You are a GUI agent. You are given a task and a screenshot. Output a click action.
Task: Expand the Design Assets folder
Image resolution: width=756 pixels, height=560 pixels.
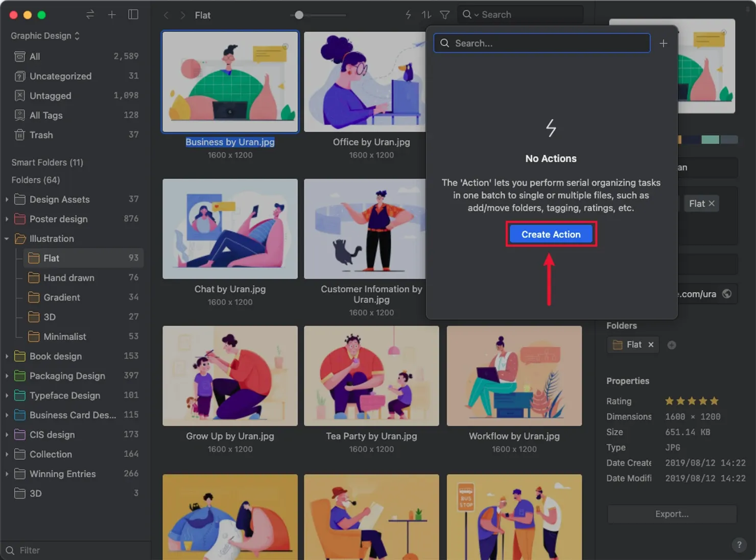[7, 199]
